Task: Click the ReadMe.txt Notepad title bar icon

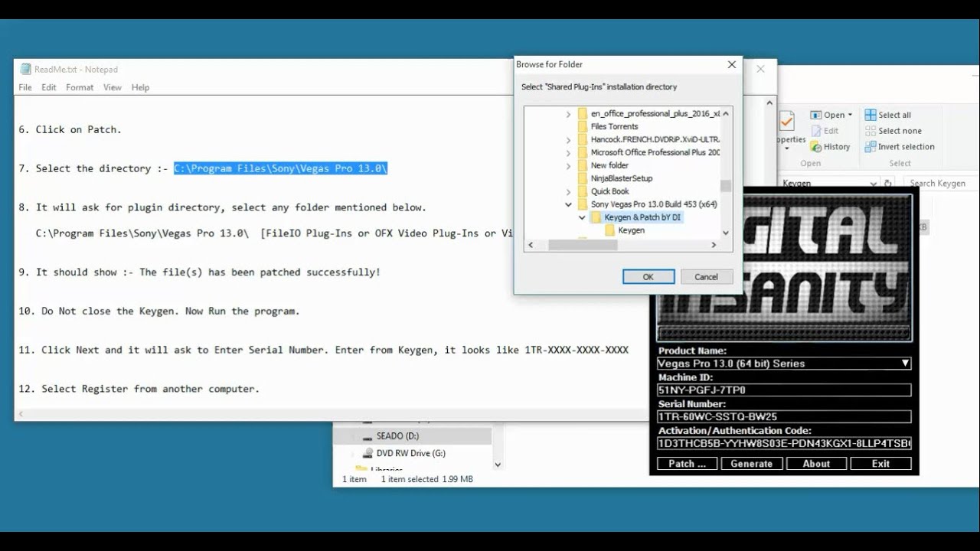Action: coord(25,69)
